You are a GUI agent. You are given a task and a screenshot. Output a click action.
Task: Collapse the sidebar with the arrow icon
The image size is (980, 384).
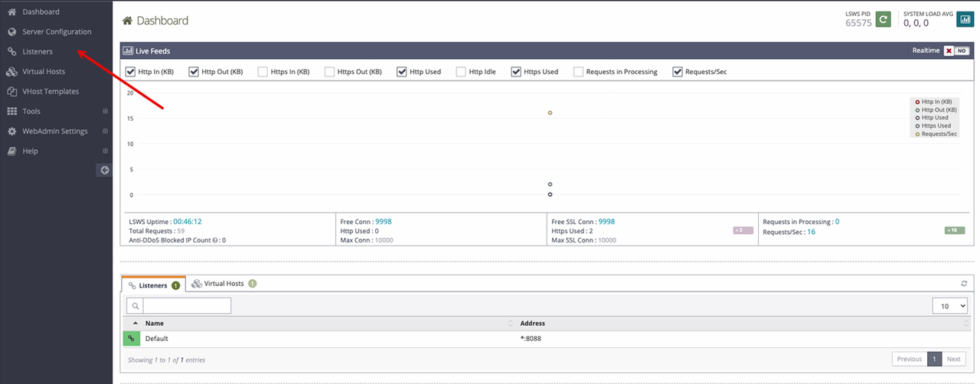point(104,170)
